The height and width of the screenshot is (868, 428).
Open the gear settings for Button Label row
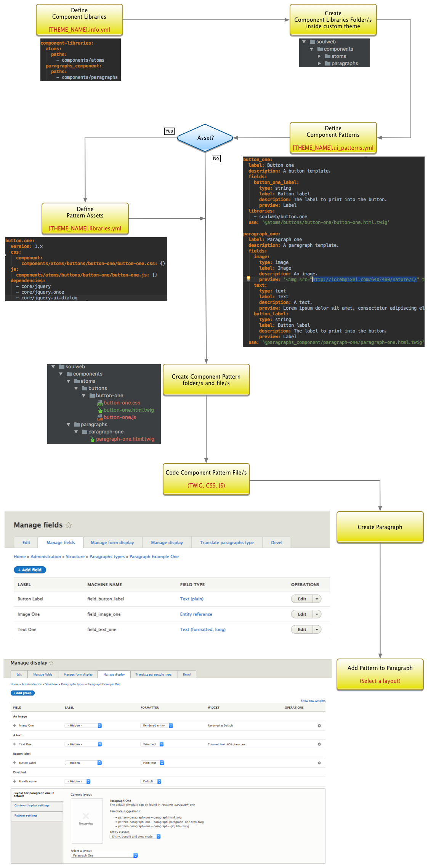click(319, 763)
